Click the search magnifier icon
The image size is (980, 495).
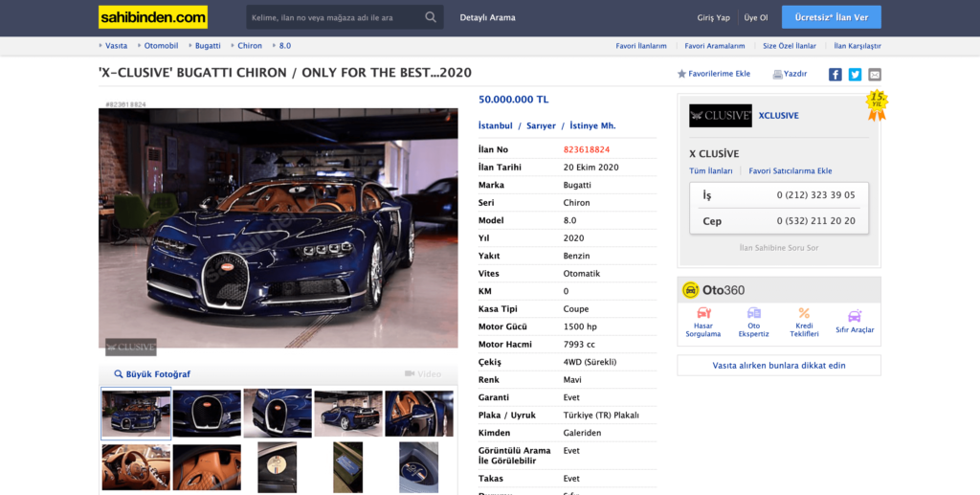coord(431,17)
